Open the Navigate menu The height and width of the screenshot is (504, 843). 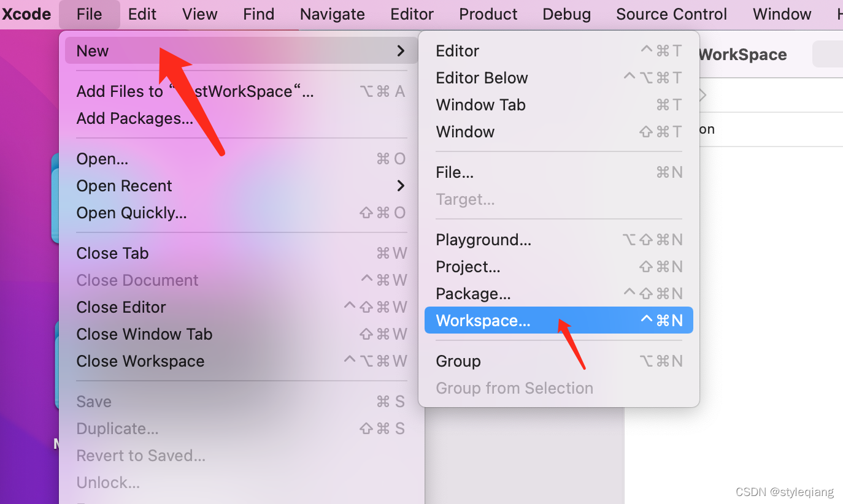333,14
